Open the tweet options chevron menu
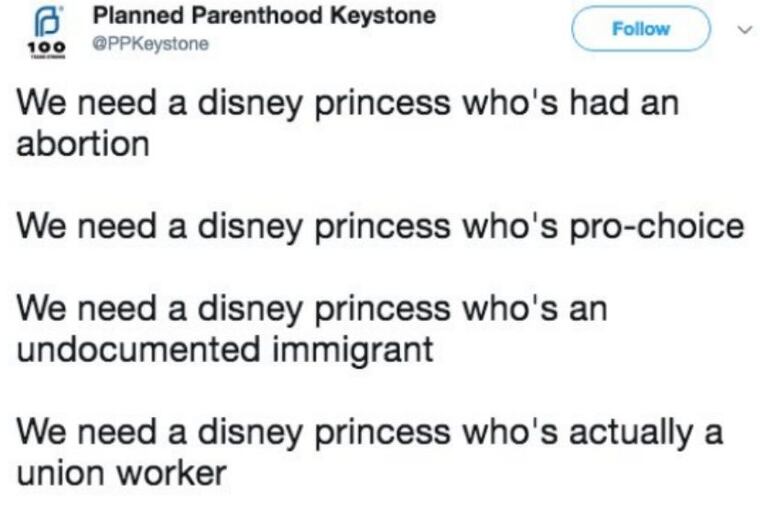This screenshot has width=760, height=507. point(740,29)
